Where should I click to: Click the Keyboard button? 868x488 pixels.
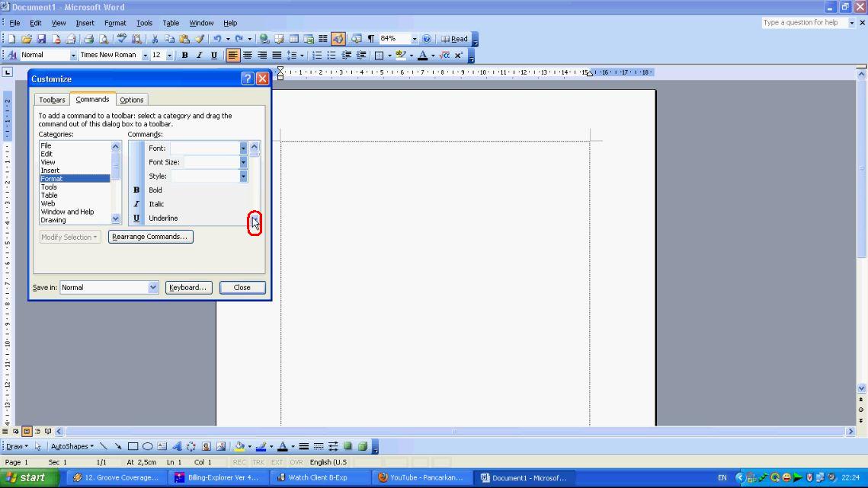click(x=188, y=287)
